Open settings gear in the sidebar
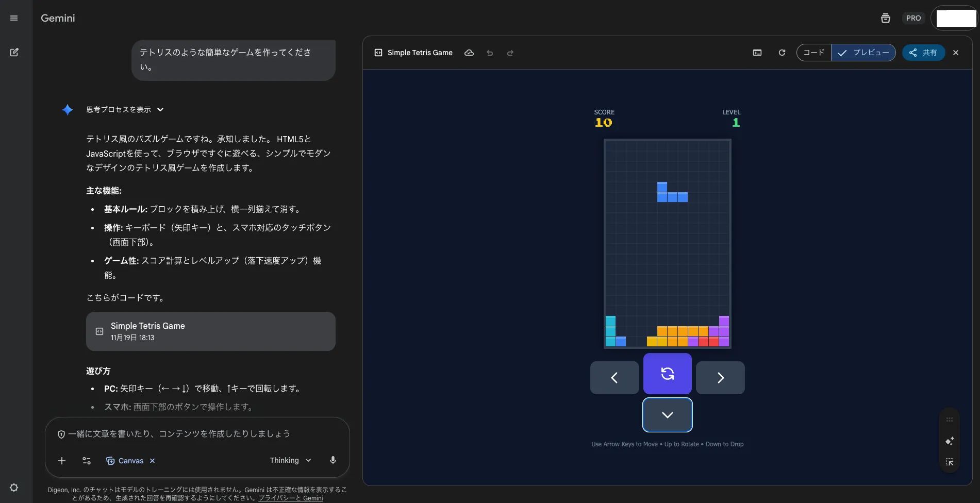Image resolution: width=980 pixels, height=503 pixels. (14, 488)
